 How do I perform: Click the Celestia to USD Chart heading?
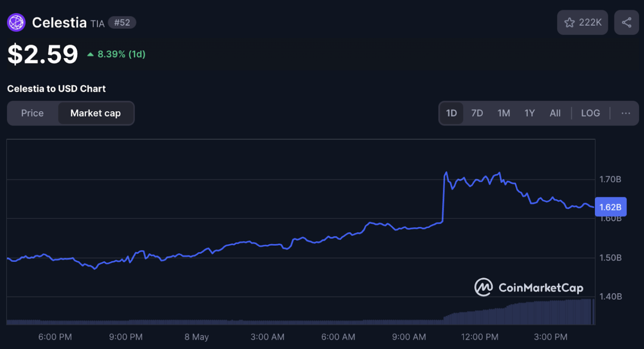click(x=56, y=89)
